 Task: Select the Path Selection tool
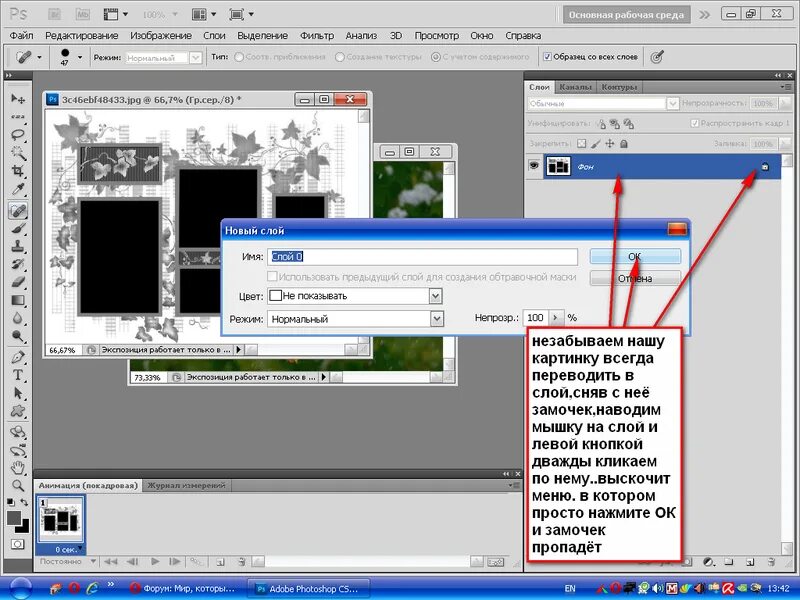point(18,393)
